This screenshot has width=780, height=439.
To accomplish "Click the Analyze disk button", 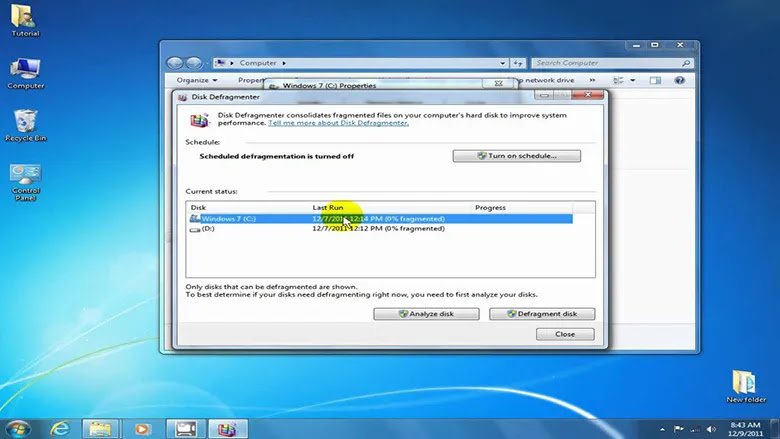I will pyautogui.click(x=426, y=314).
